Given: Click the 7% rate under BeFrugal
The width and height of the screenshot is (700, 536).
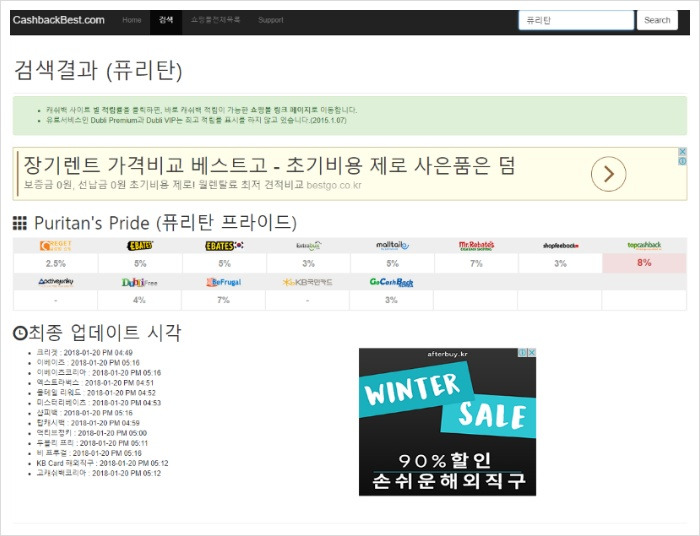Looking at the screenshot, I should click(x=223, y=300).
